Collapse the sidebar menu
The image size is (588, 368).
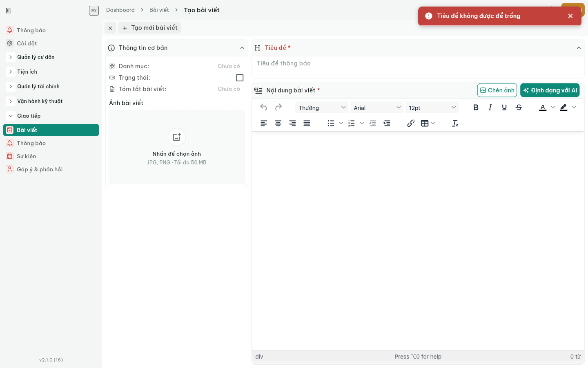coord(94,11)
